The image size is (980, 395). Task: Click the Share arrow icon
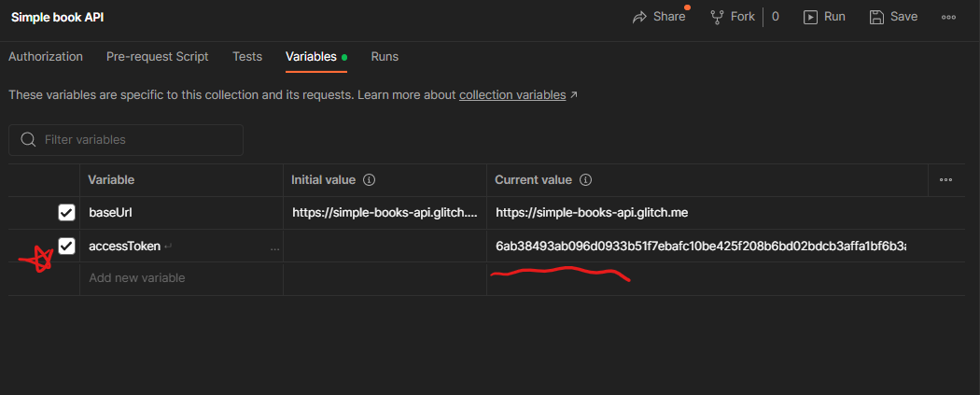coord(639,18)
